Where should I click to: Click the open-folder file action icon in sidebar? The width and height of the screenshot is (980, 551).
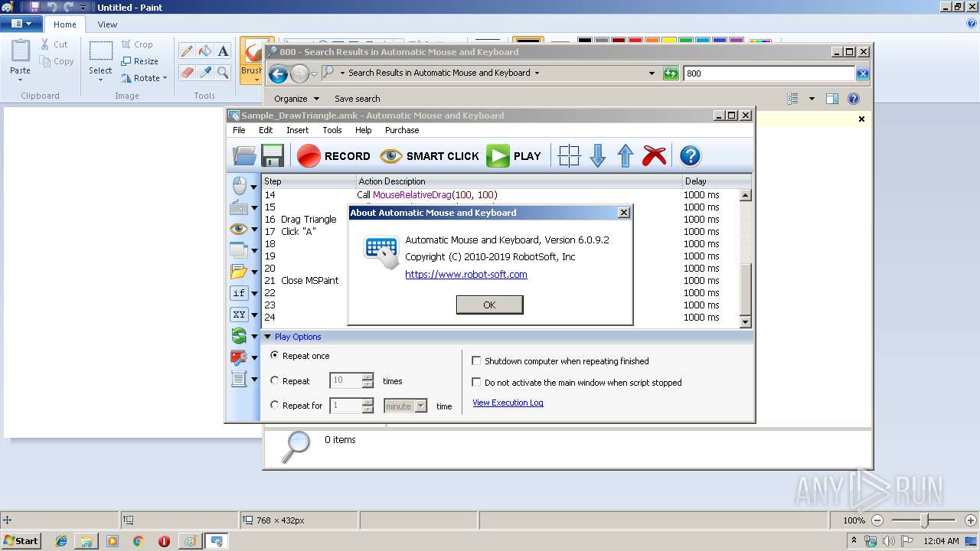pyautogui.click(x=239, y=272)
